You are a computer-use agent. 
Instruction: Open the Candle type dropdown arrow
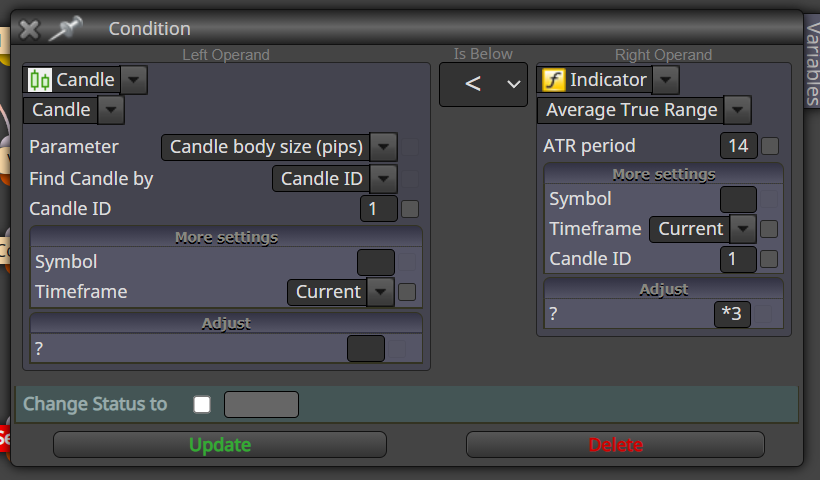pyautogui.click(x=111, y=110)
